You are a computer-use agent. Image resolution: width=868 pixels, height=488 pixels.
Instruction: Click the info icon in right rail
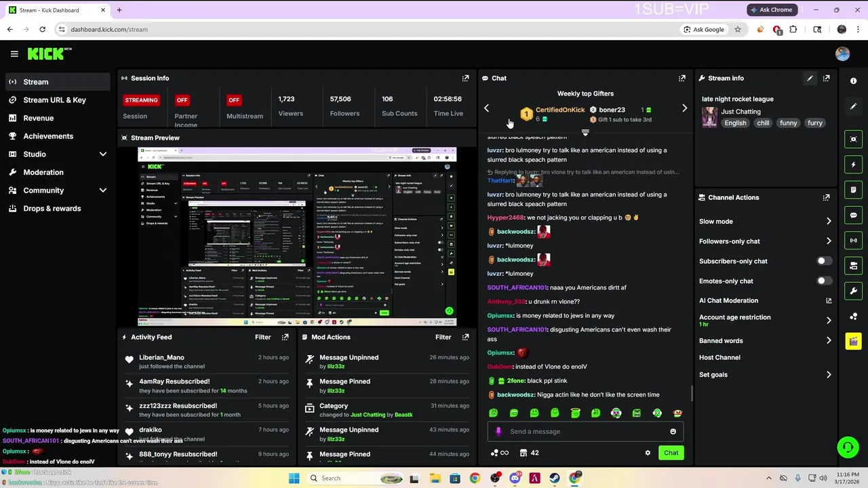tap(853, 81)
